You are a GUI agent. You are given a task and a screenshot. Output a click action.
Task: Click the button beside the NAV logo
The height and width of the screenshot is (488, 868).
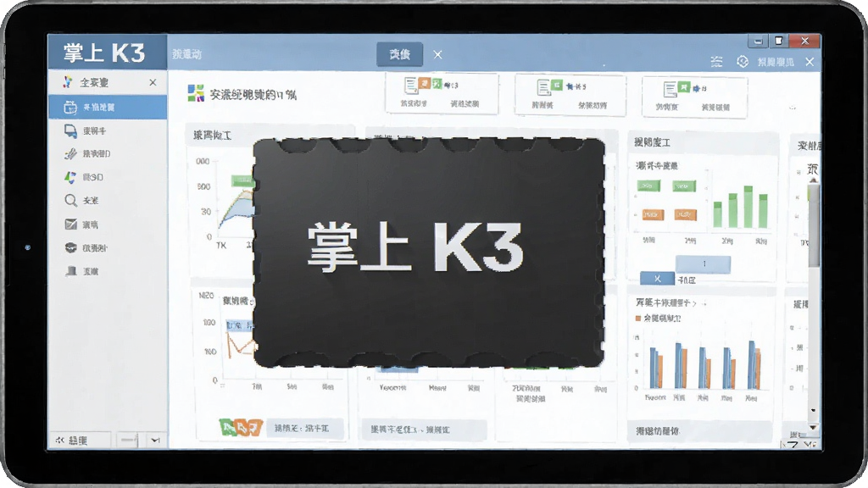coord(305,428)
